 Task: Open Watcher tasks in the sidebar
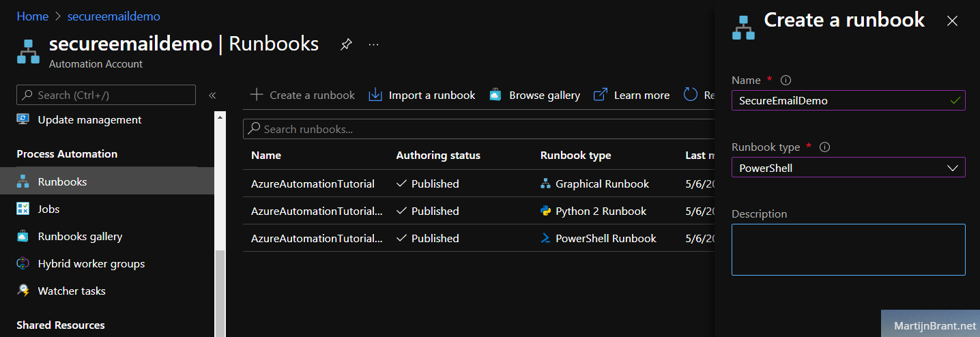pos(72,291)
